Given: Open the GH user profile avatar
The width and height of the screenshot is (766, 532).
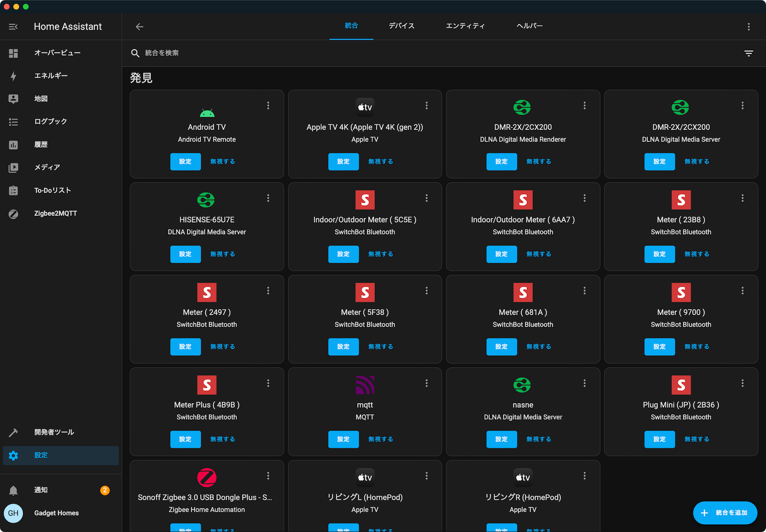Looking at the screenshot, I should [x=13, y=513].
